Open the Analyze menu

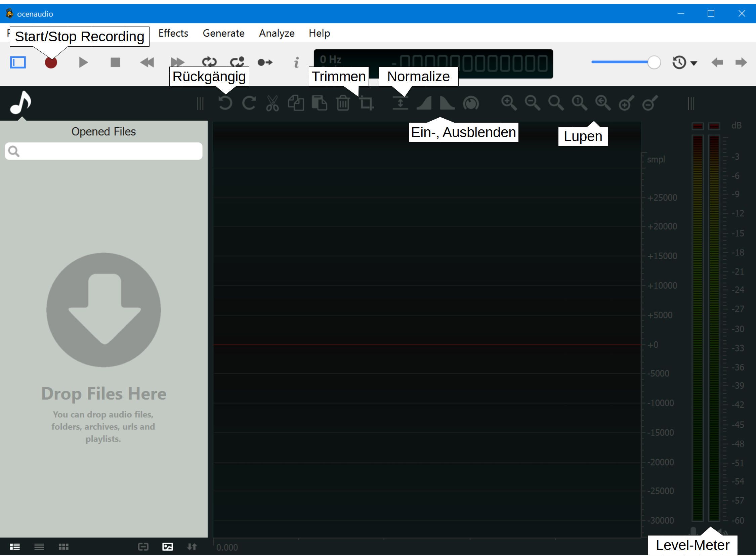pos(277,33)
